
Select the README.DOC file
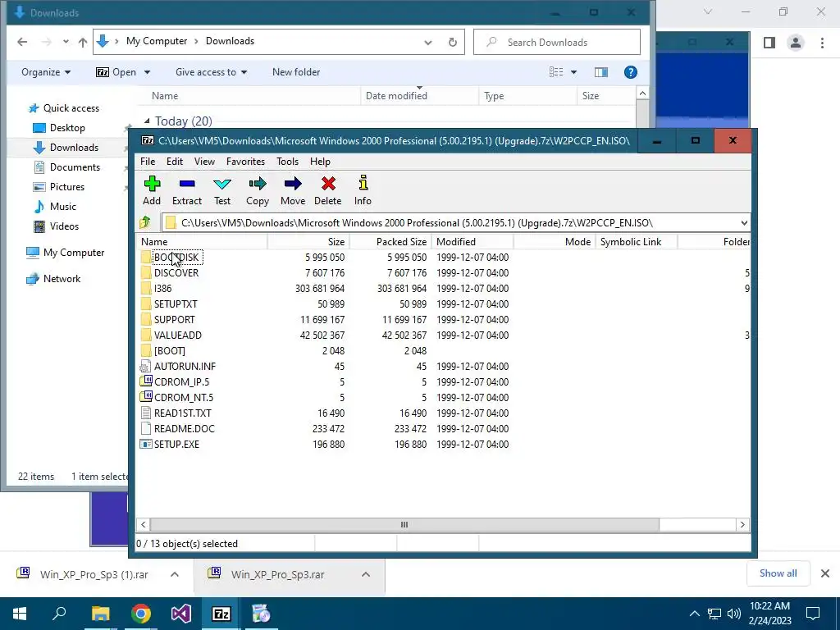point(185,428)
